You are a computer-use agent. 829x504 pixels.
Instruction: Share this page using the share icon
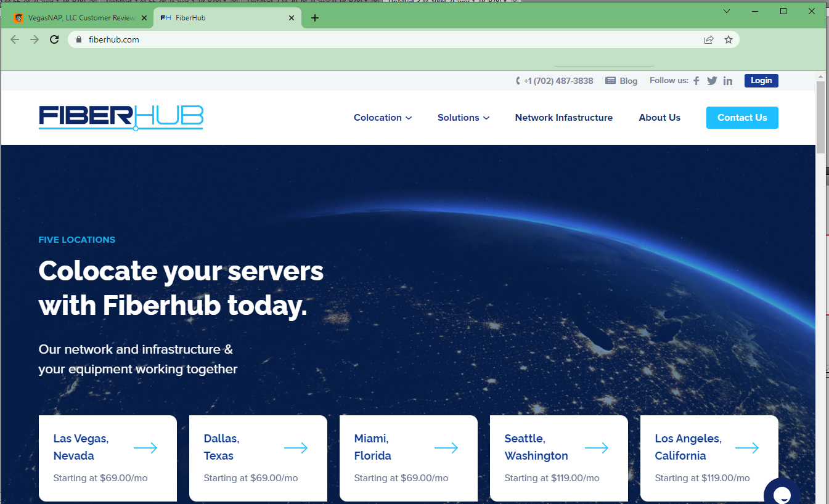click(709, 39)
